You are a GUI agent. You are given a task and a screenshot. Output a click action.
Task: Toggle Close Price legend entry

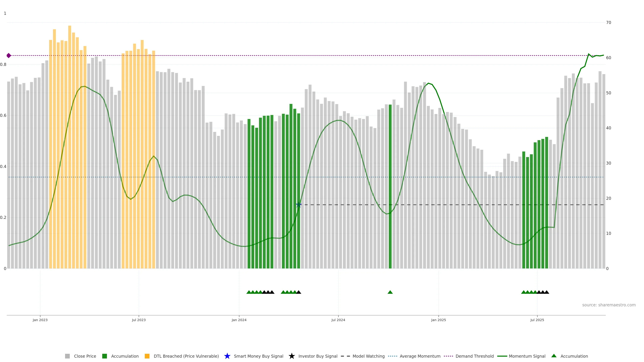(85, 356)
